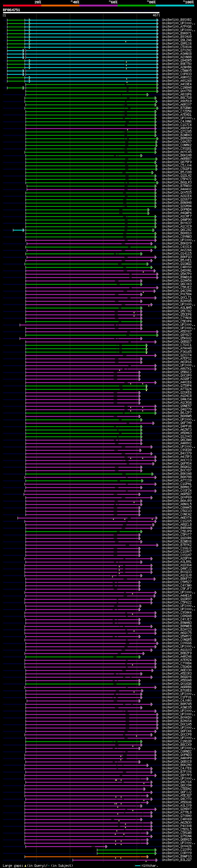Click the UniRef100_Q2HDV7 label

pyautogui.click(x=177, y=809)
